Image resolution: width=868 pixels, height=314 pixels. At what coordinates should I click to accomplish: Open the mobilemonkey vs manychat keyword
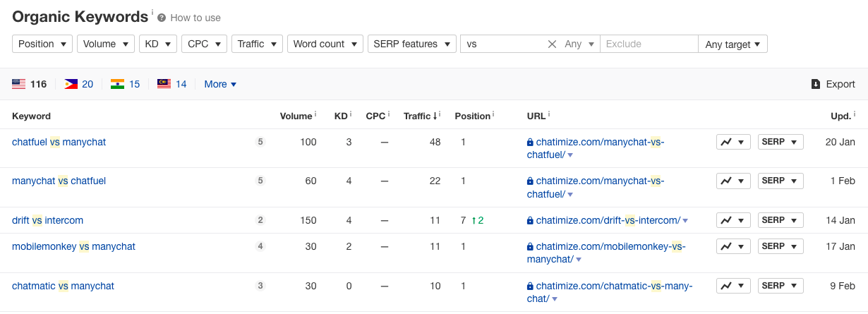[x=73, y=246]
